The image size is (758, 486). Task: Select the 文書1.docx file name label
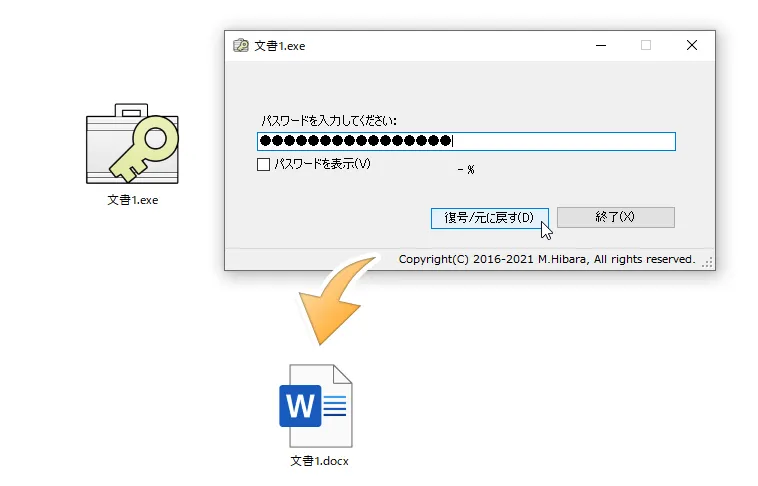coord(319,461)
